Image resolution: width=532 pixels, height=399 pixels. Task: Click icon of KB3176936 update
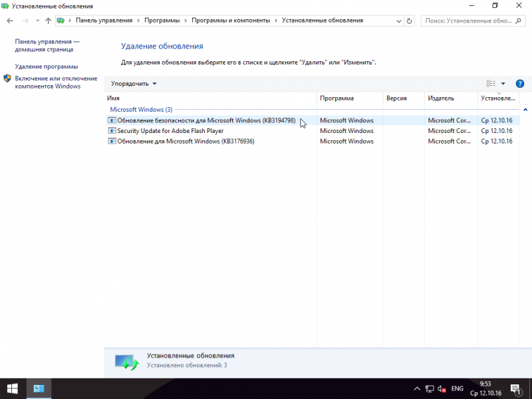pyautogui.click(x=112, y=142)
